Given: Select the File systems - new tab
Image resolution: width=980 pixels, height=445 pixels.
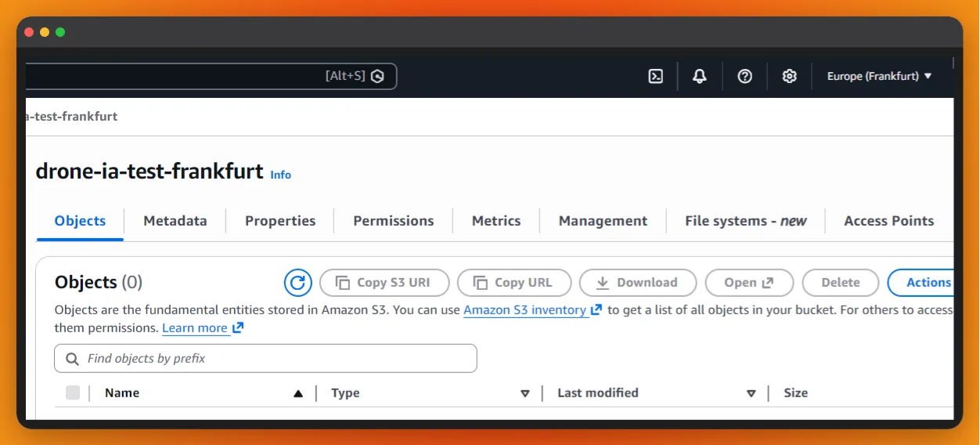Looking at the screenshot, I should pyautogui.click(x=746, y=221).
